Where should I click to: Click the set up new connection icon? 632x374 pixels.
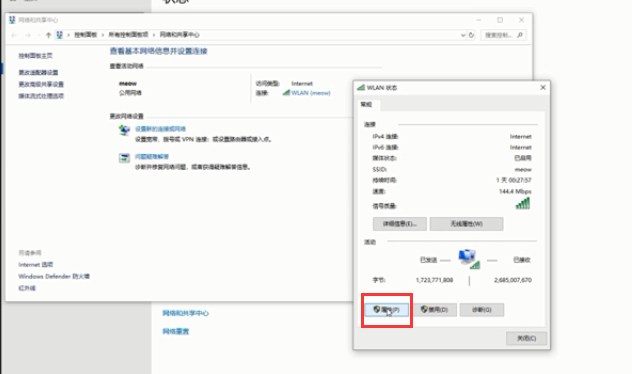tap(124, 130)
